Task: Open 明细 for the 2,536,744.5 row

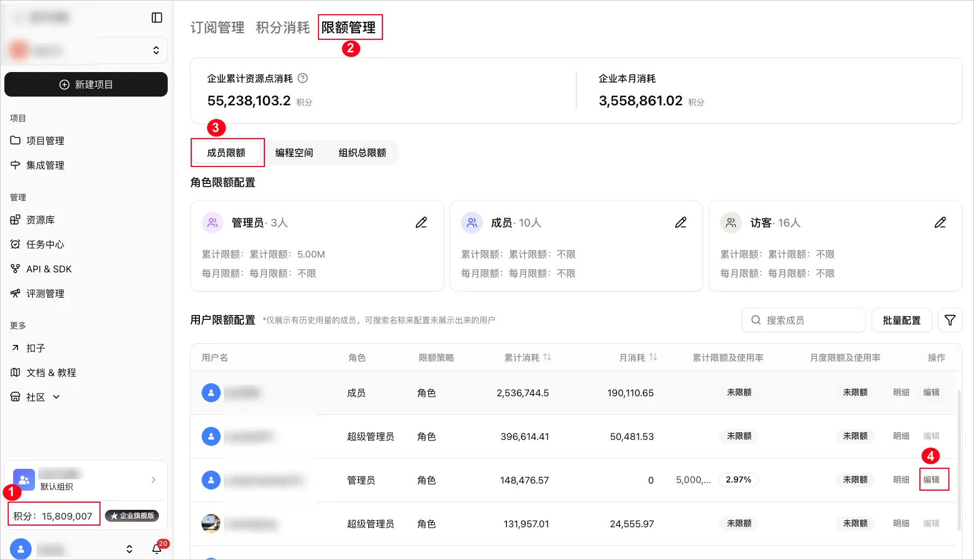Action: (901, 392)
